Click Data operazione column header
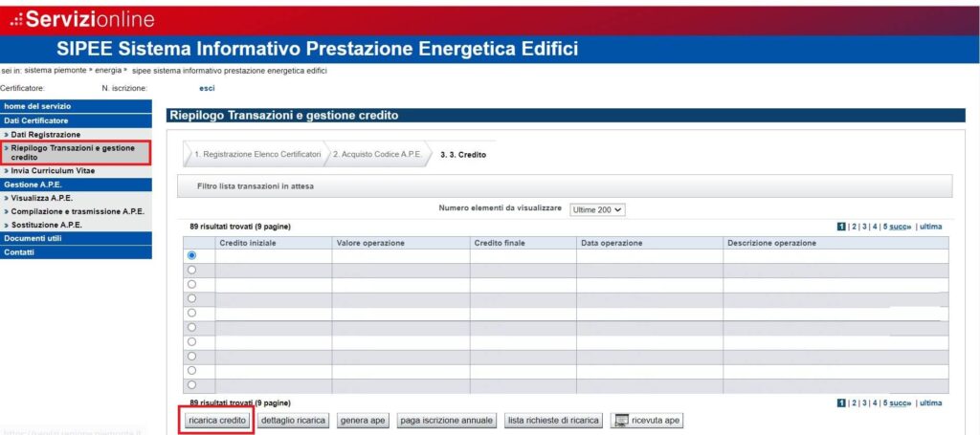The image size is (980, 435). coord(650,243)
